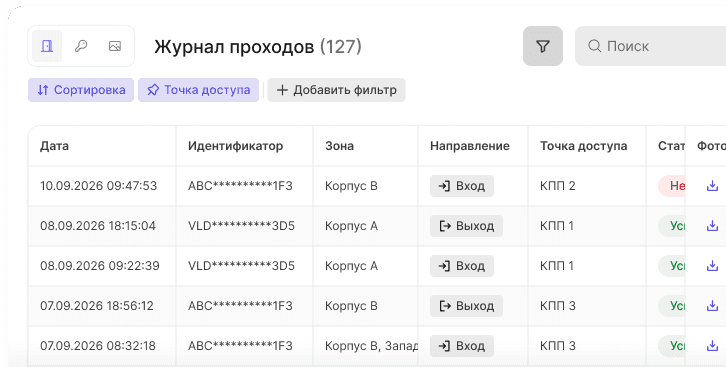The image size is (726, 367).
Task: Download photo for 07.09.2026 08:32:18 row
Action: (712, 346)
